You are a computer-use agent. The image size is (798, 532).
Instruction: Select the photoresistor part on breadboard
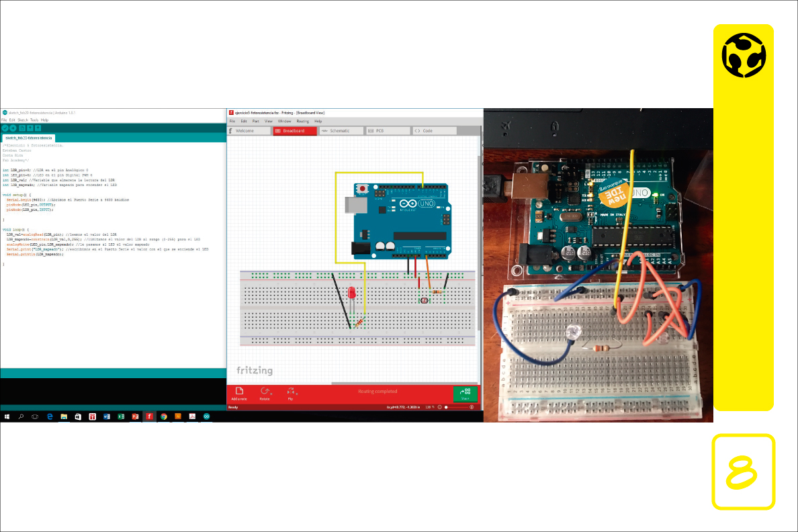[x=424, y=300]
